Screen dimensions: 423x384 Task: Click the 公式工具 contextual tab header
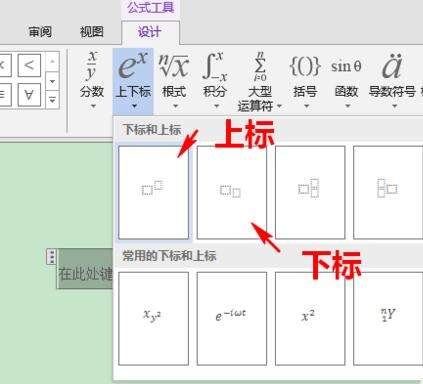click(151, 8)
